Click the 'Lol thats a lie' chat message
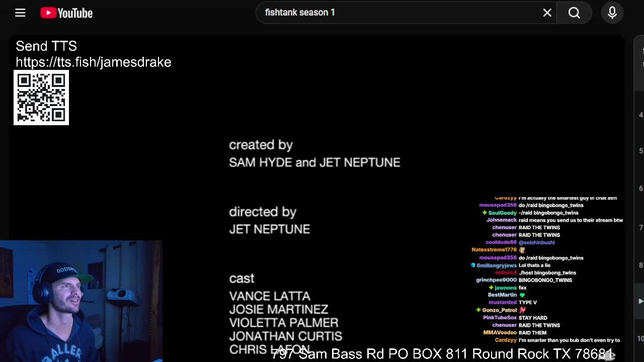The image size is (644, 362). pos(534,265)
